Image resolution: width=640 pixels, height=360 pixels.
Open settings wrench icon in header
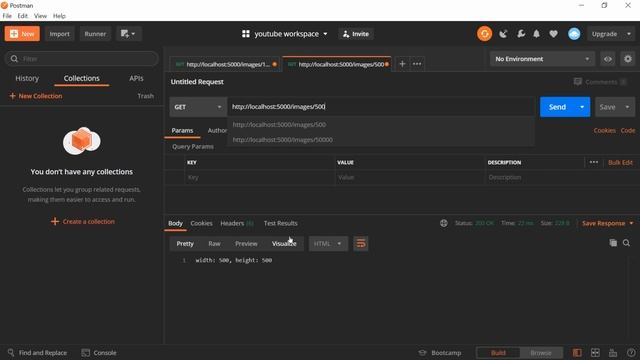(x=521, y=34)
